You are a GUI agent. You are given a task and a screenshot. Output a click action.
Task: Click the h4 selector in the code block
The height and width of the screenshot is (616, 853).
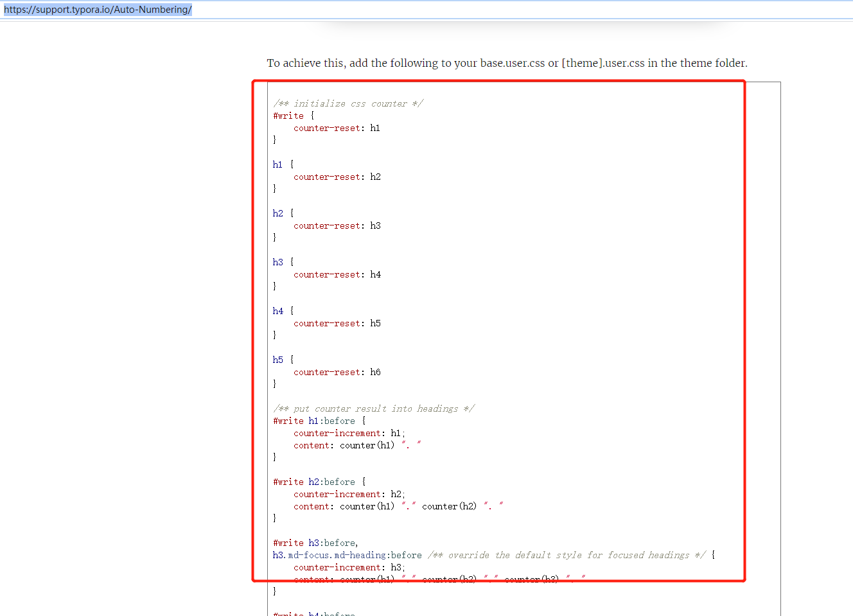tap(277, 310)
